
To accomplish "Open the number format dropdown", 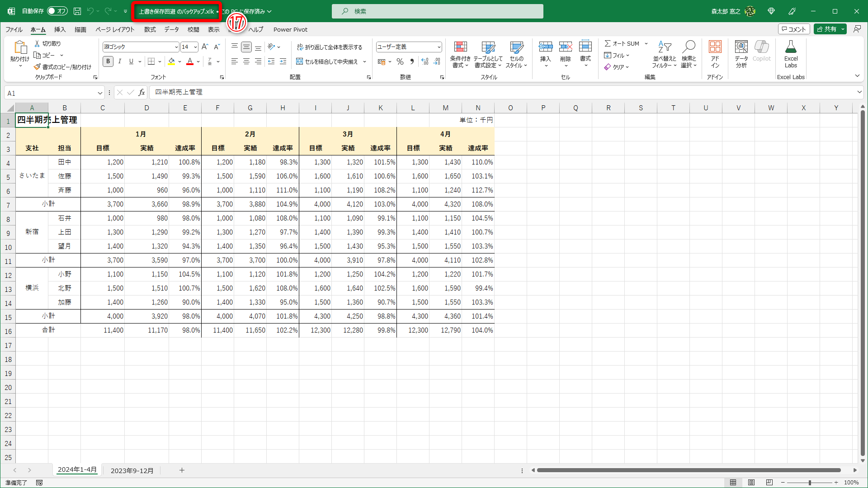I will coord(439,47).
